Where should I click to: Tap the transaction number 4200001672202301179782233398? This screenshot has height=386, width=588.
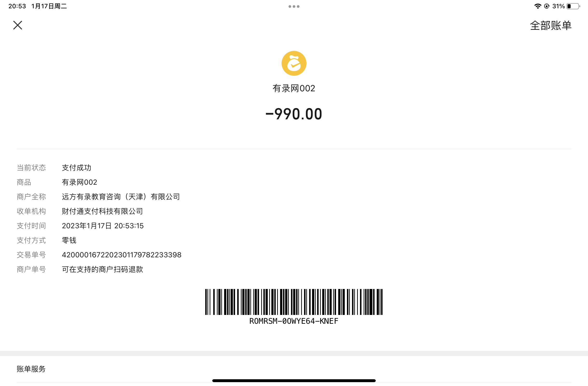pos(121,255)
